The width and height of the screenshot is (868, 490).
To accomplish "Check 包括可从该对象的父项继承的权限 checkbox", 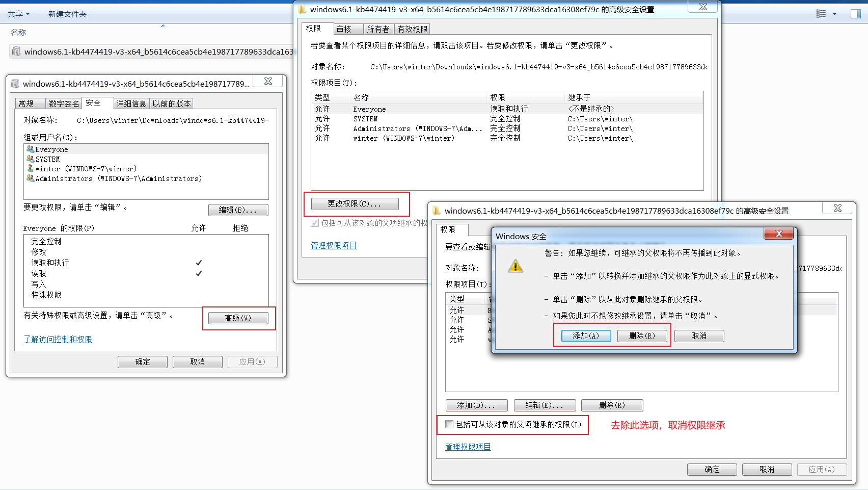I will (449, 424).
